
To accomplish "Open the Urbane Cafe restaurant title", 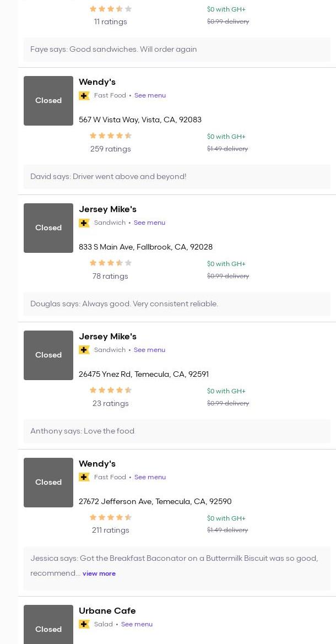I will coord(107,610).
